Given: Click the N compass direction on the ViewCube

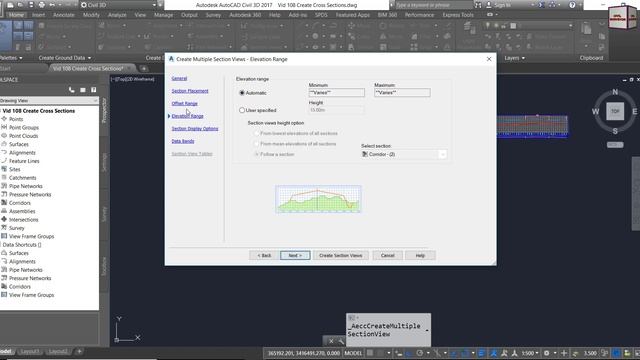Looking at the screenshot, I should pos(615,92).
